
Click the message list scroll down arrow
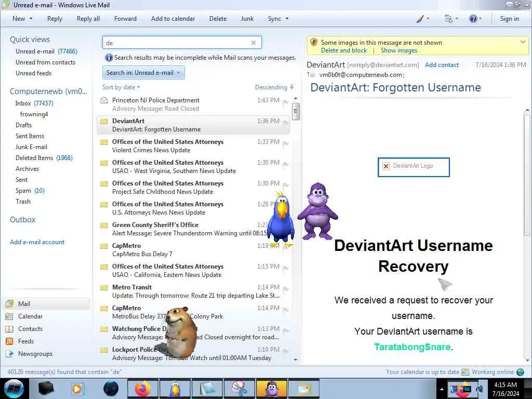(x=296, y=360)
